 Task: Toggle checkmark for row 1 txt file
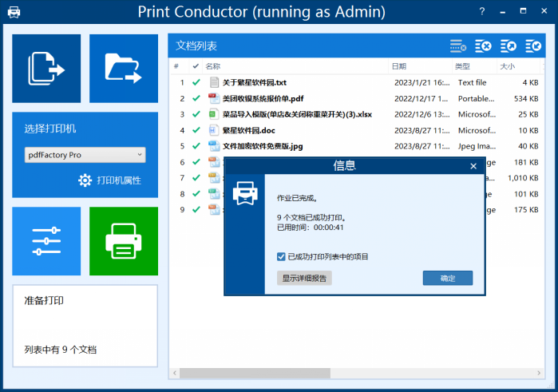[x=196, y=82]
